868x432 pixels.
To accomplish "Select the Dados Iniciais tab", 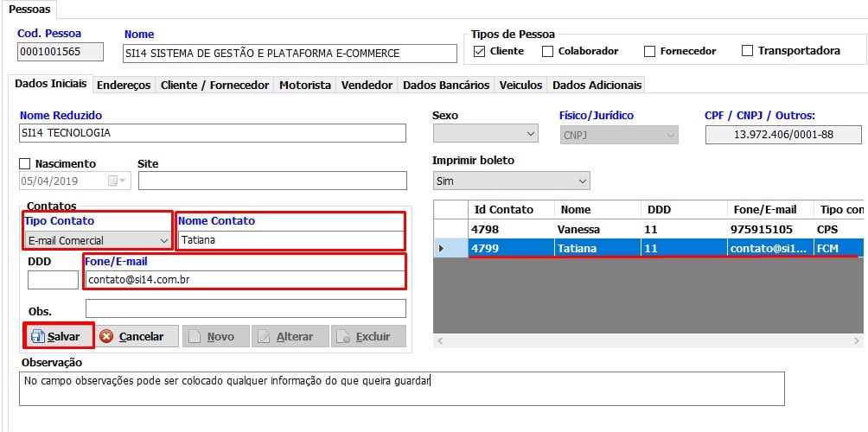I will pyautogui.click(x=51, y=84).
